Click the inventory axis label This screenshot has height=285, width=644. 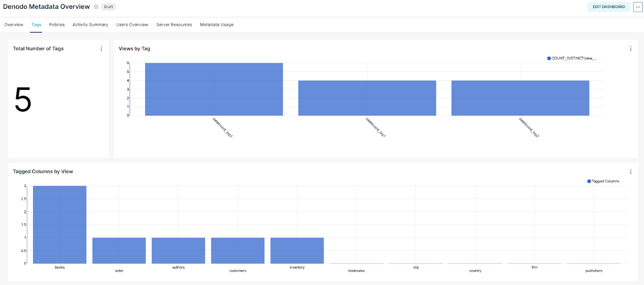297,267
